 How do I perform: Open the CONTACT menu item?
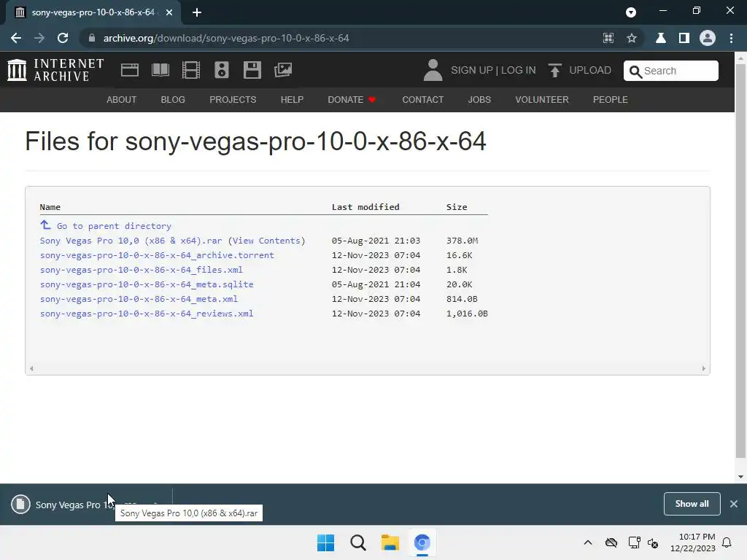point(422,99)
